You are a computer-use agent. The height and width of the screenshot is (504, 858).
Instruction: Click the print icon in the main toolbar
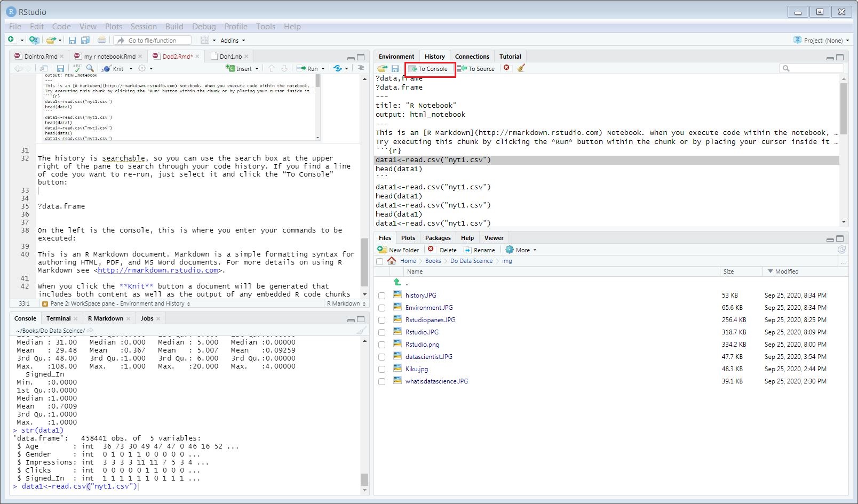coord(102,41)
